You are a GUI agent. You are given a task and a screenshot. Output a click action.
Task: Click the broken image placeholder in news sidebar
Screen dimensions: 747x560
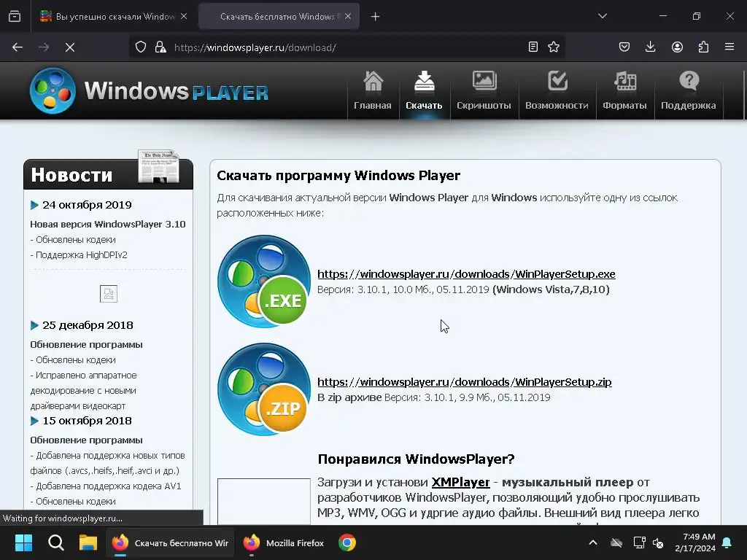point(109,294)
